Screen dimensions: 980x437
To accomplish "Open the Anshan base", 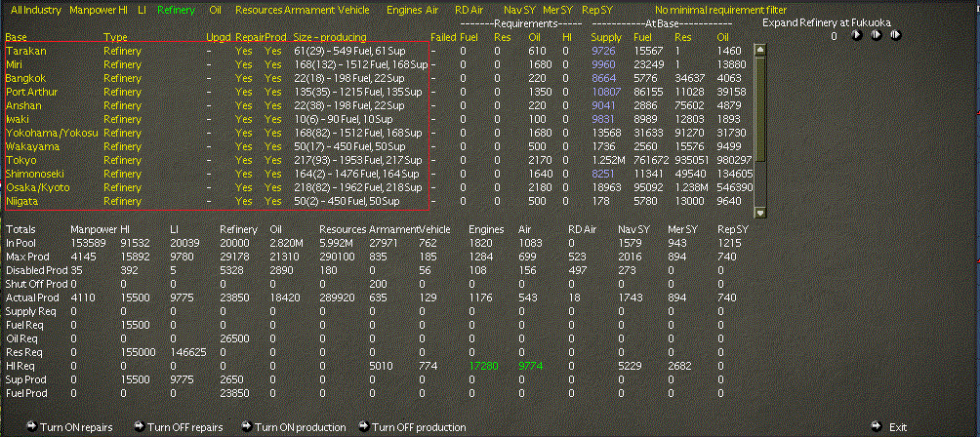I will [23, 106].
